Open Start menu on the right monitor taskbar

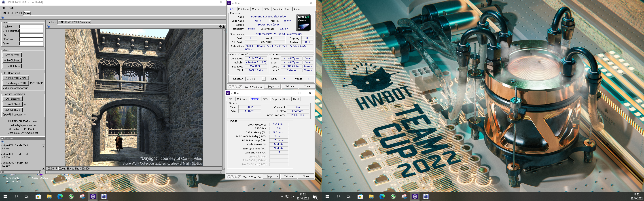(327, 197)
